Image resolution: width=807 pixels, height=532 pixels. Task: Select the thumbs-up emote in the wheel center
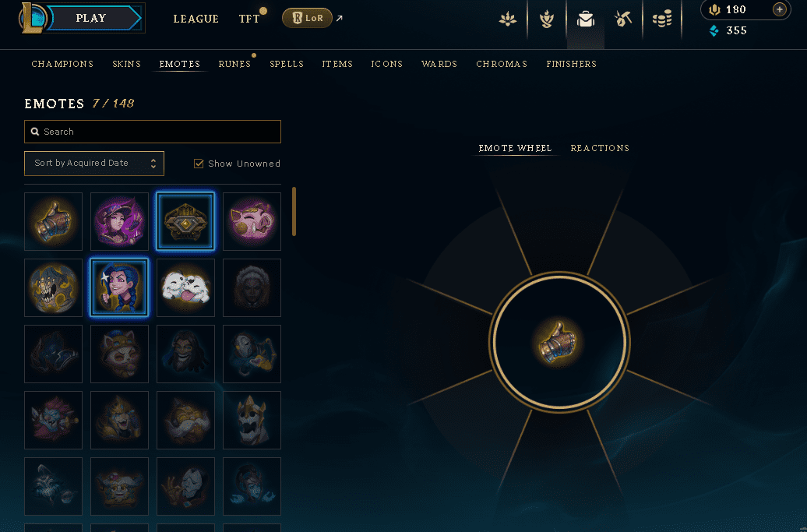click(x=559, y=342)
